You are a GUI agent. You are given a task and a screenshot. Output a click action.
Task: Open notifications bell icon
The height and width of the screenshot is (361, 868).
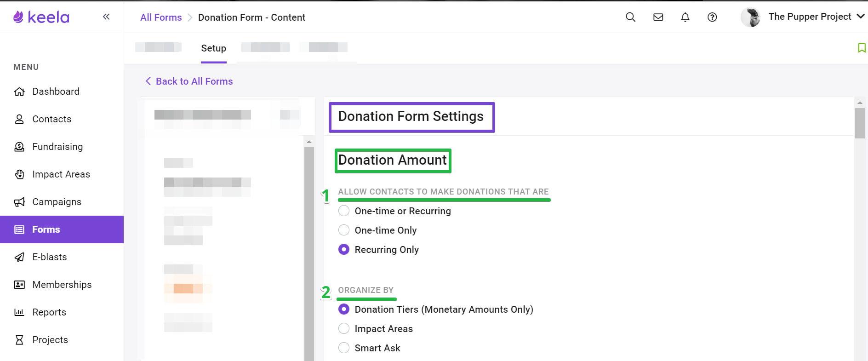[x=685, y=17]
